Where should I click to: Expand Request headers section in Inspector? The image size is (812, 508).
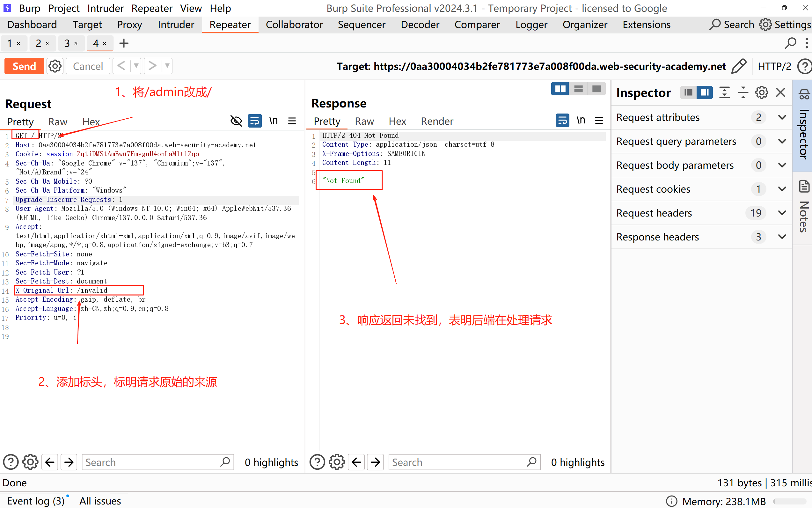pos(782,213)
